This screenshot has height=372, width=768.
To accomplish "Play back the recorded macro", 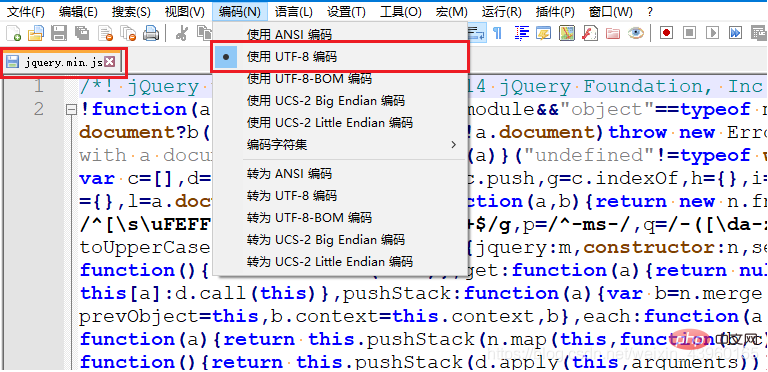I will tap(712, 33).
